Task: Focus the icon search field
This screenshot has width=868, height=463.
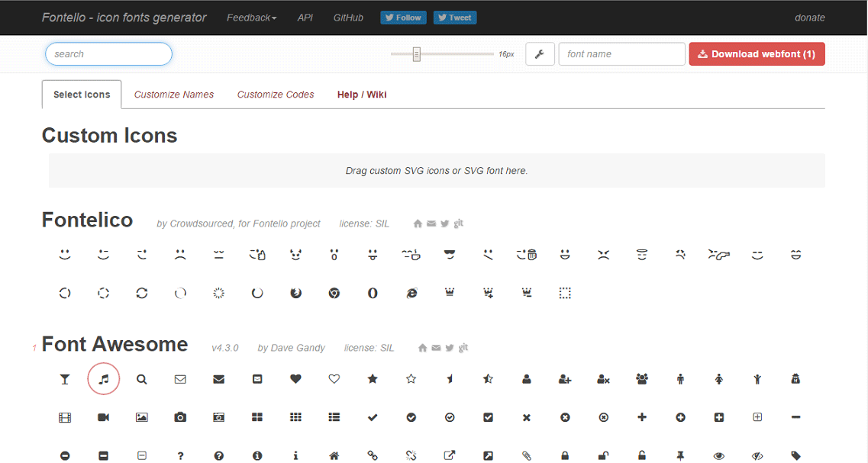Action: click(108, 54)
